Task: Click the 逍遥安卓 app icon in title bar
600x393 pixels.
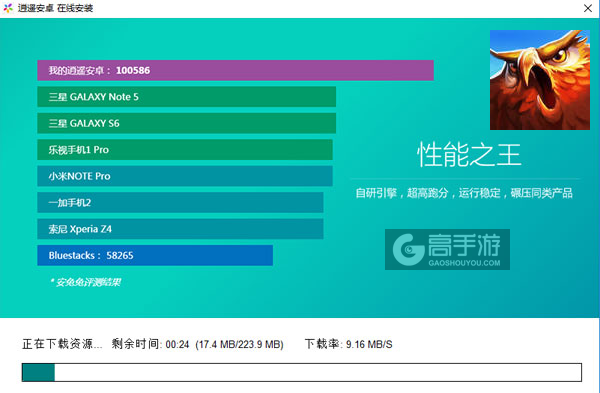Action: point(8,8)
